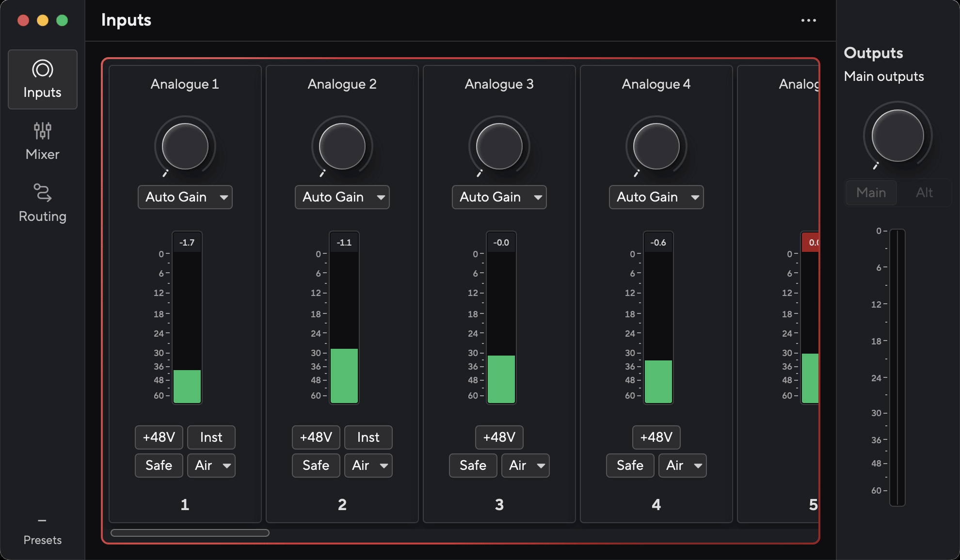This screenshot has width=960, height=560.
Task: Expand the Auto Gain dropdown arrow for Analogue 2
Action: (381, 197)
